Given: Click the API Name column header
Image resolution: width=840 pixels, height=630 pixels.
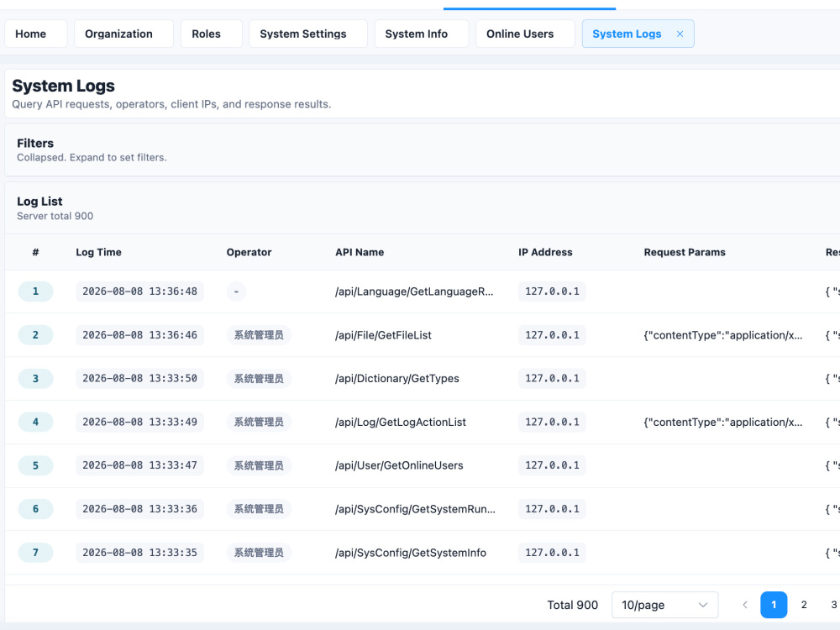Looking at the screenshot, I should pos(360,252).
